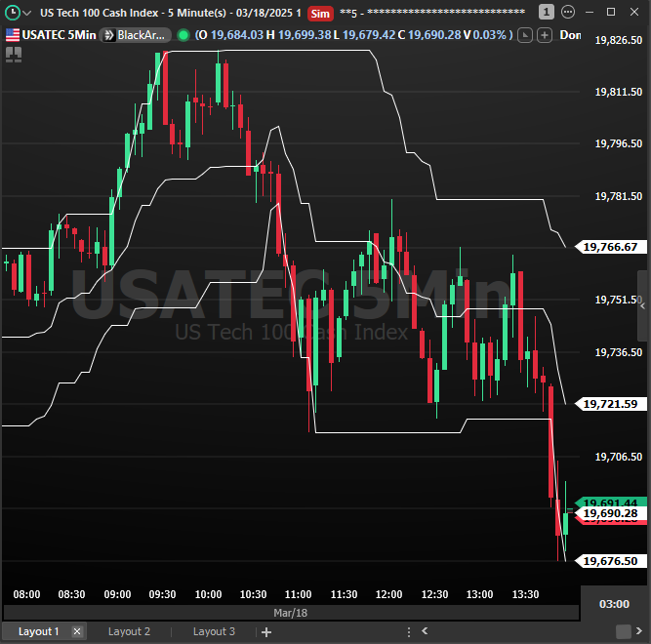Click the 19,766.67 upper band price label
The width and height of the screenshot is (651, 644).
pyautogui.click(x=610, y=248)
